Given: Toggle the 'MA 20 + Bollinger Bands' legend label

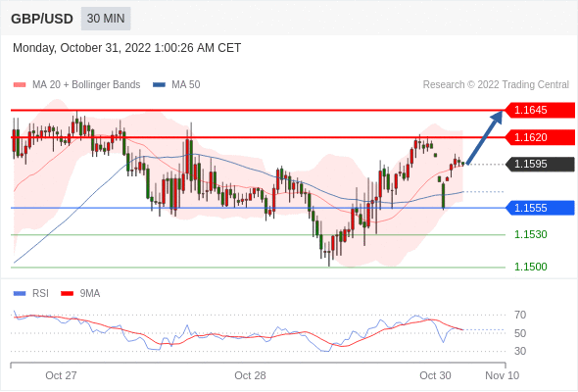Looking at the screenshot, I should (x=86, y=85).
